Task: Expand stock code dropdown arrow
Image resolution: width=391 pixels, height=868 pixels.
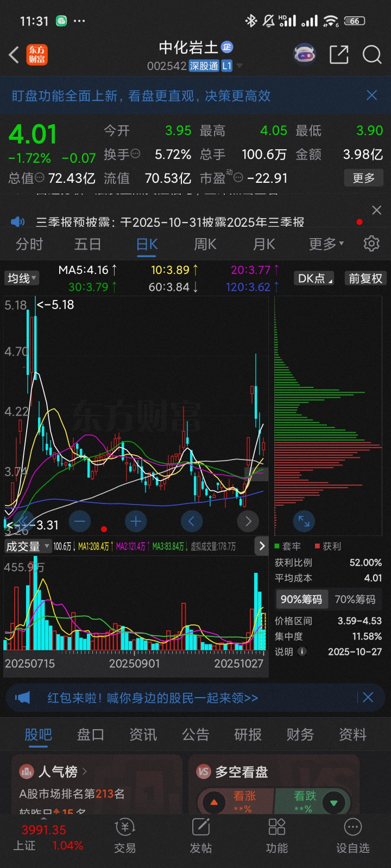Action: 239,66
